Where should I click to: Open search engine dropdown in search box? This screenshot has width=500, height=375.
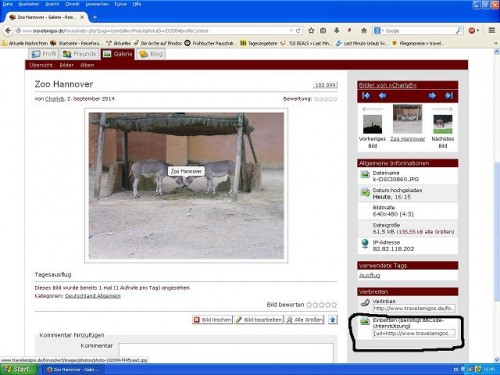click(379, 31)
